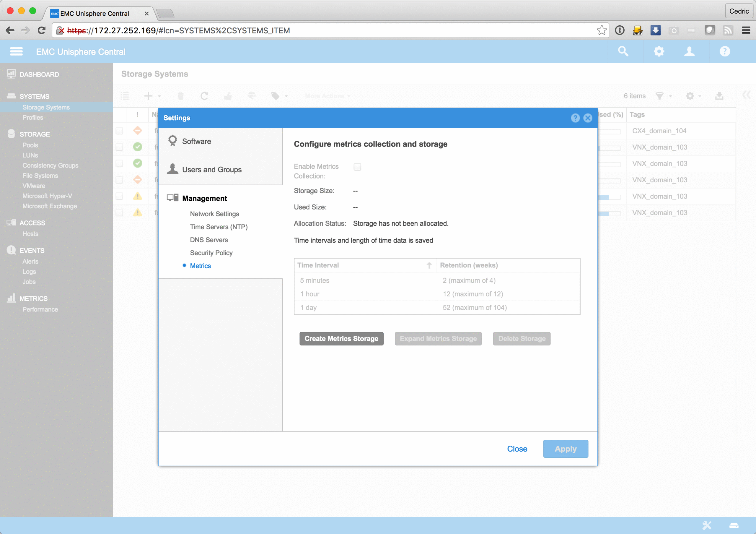Toggle the hamburger navigation menu icon
The height and width of the screenshot is (534, 756).
pyautogui.click(x=16, y=51)
